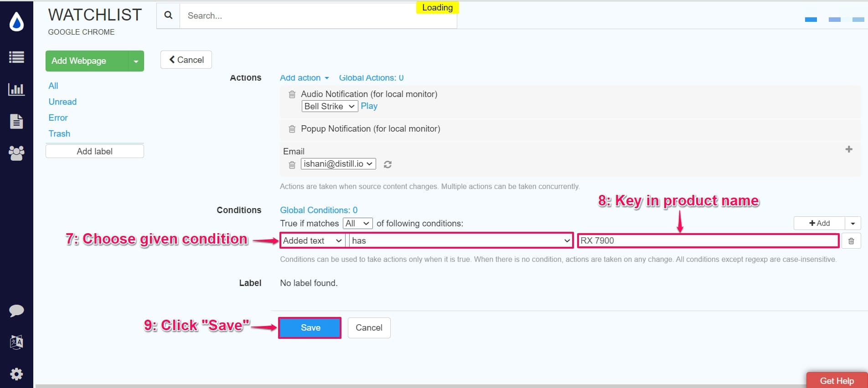Open the settings gear icon
This screenshot has height=388, width=868.
click(16, 374)
